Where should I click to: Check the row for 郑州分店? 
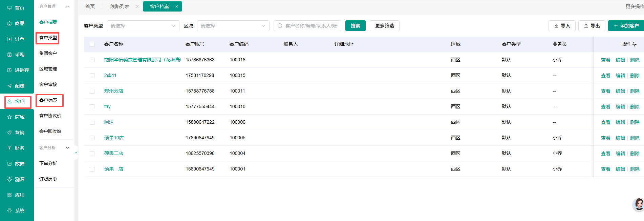(x=92, y=91)
